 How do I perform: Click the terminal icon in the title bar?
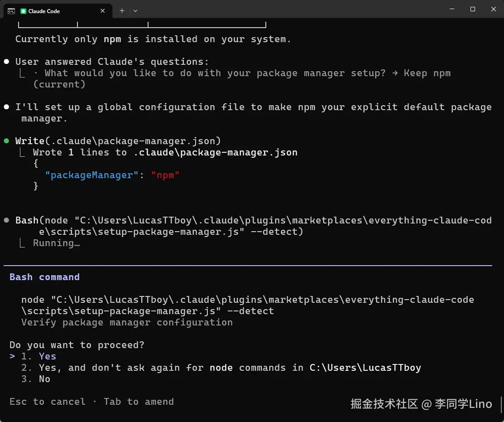11,11
